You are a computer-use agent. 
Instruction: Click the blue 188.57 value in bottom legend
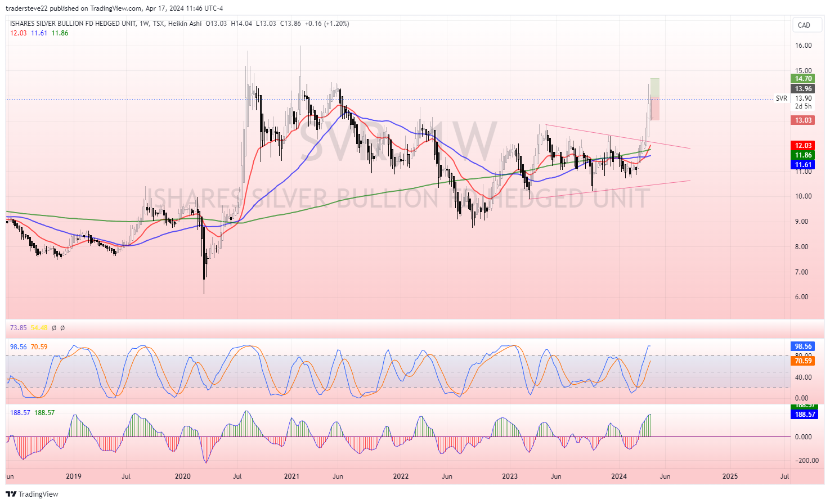pyautogui.click(x=20, y=413)
